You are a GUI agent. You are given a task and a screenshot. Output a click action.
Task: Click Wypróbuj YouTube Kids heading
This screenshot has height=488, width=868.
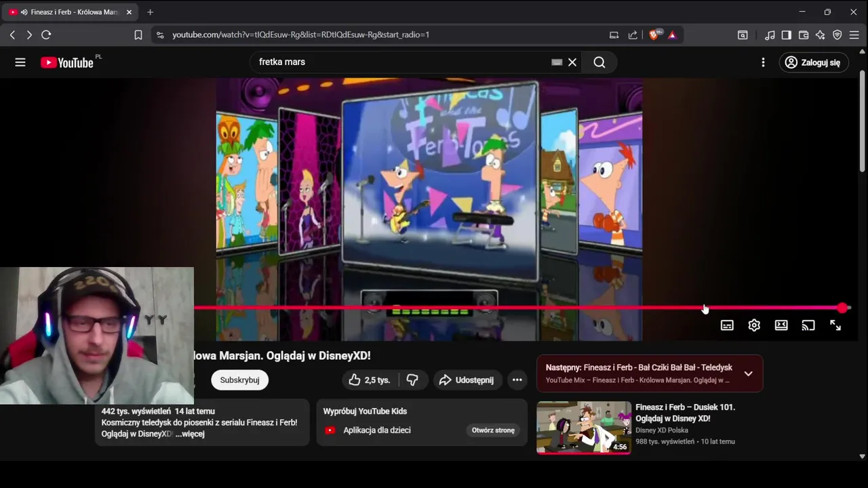tap(365, 411)
